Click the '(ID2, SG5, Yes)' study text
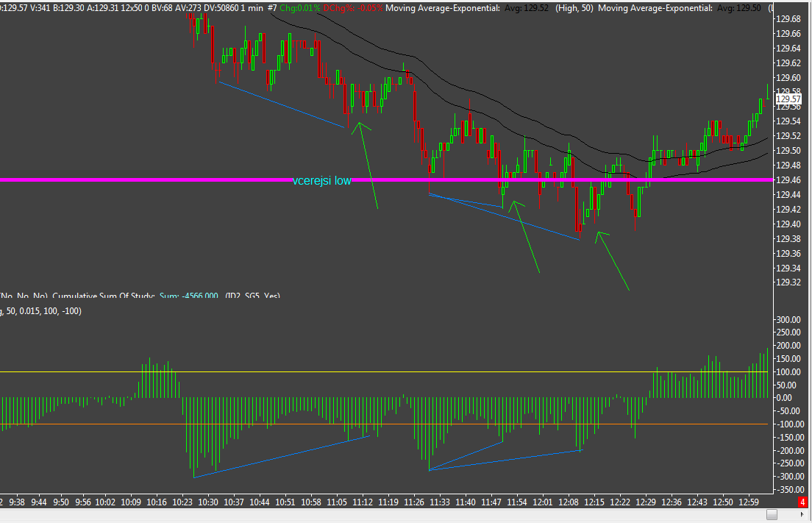This screenshot has height=523, width=812. tap(253, 296)
